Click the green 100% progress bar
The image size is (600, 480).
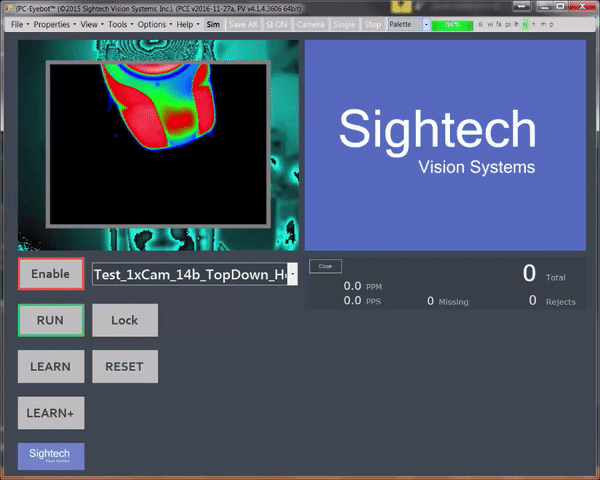coord(452,23)
